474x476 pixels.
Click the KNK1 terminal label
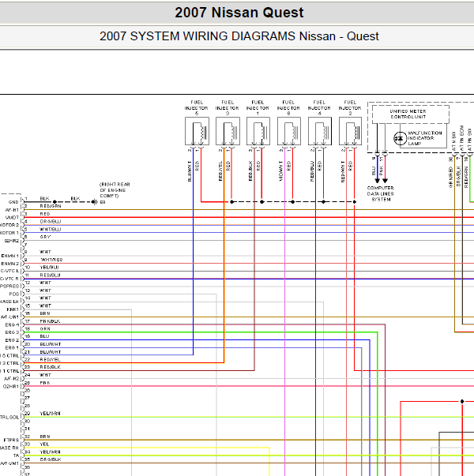pyautogui.click(x=13, y=309)
